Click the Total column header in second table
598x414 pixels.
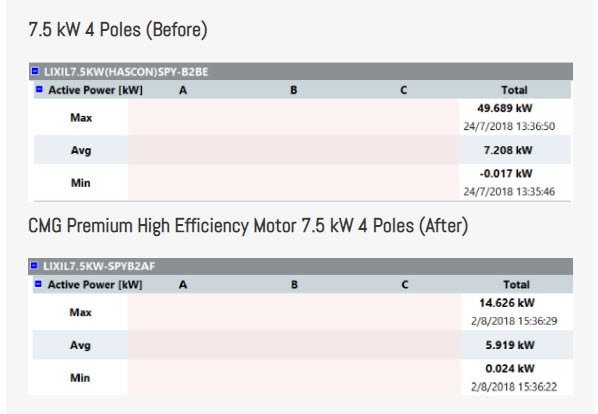tap(516, 284)
